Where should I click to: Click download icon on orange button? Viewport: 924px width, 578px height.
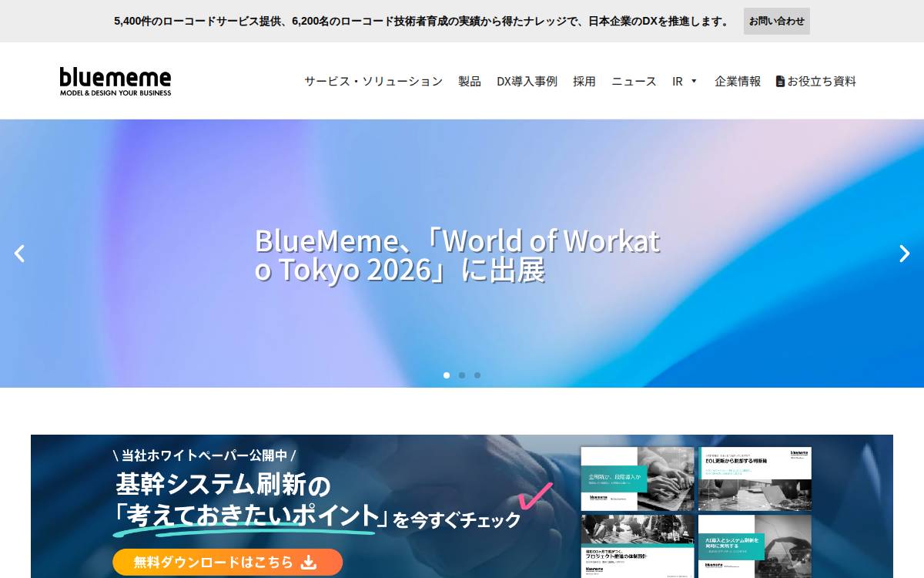(309, 562)
